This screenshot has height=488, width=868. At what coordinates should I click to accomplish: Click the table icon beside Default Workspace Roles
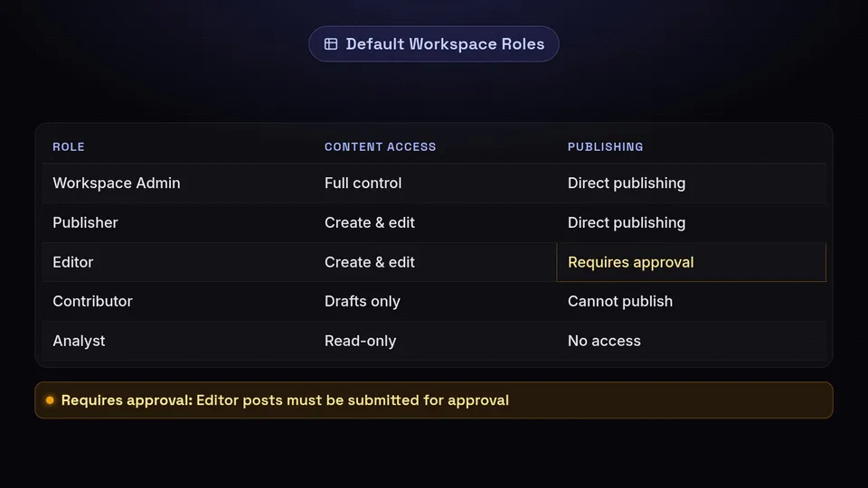point(331,44)
